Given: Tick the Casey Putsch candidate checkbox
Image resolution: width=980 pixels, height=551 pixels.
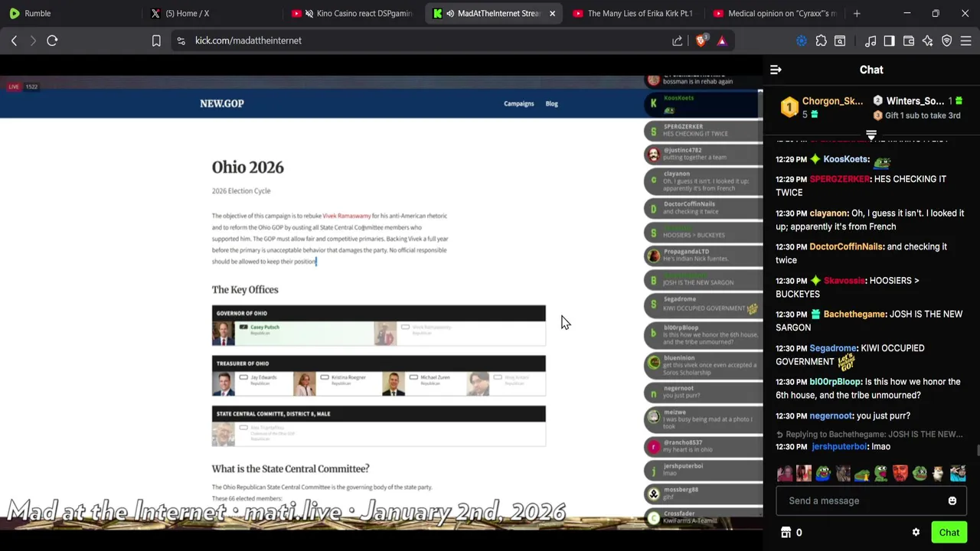Looking at the screenshot, I should [243, 327].
